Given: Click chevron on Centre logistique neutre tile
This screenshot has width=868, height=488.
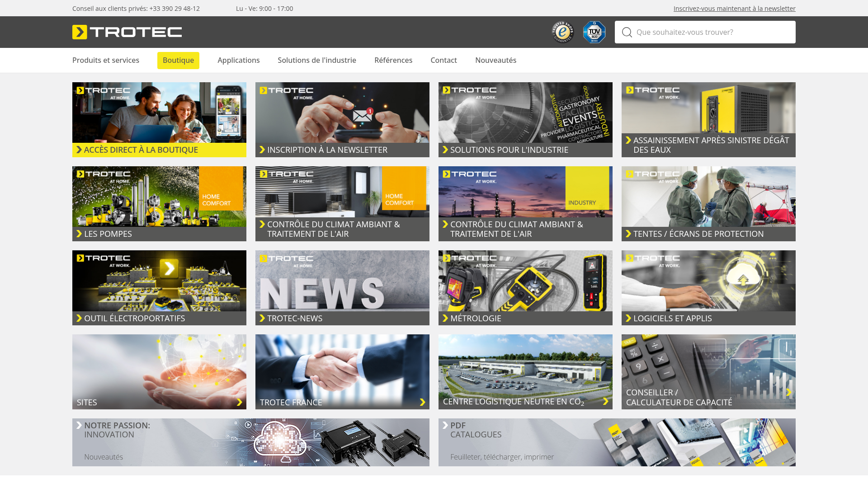Looking at the screenshot, I should click(606, 401).
